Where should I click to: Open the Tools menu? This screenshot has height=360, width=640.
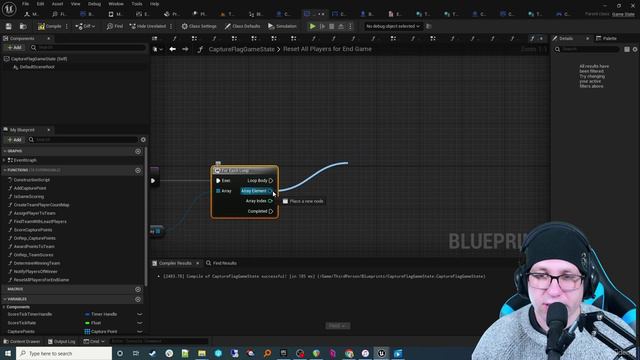pos(137,4)
